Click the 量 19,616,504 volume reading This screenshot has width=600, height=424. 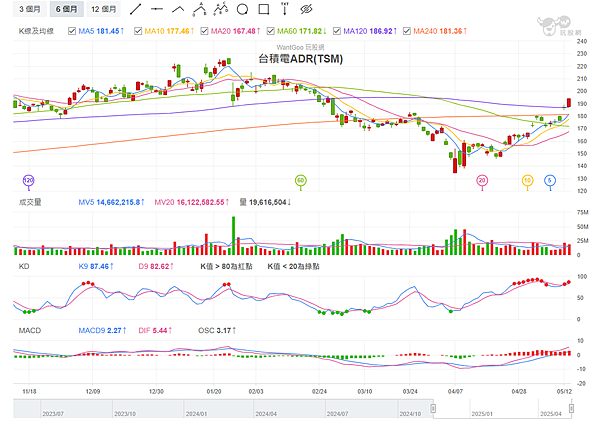click(265, 202)
